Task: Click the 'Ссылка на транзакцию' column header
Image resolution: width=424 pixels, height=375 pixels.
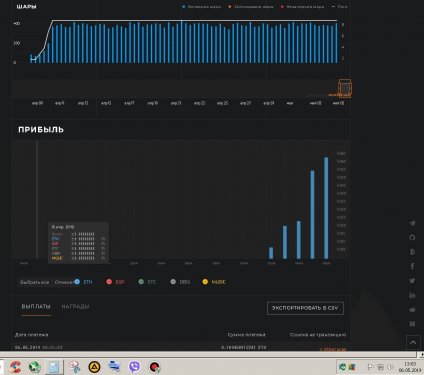Action: pyautogui.click(x=318, y=335)
